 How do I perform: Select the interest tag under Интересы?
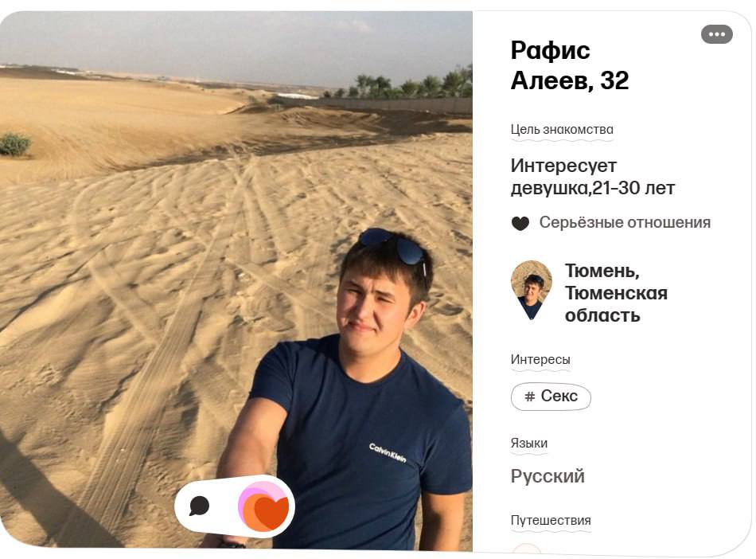point(551,397)
